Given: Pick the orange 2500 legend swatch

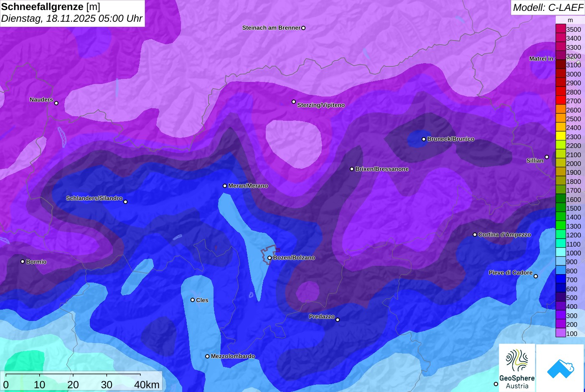Looking at the screenshot, I should [x=560, y=118].
